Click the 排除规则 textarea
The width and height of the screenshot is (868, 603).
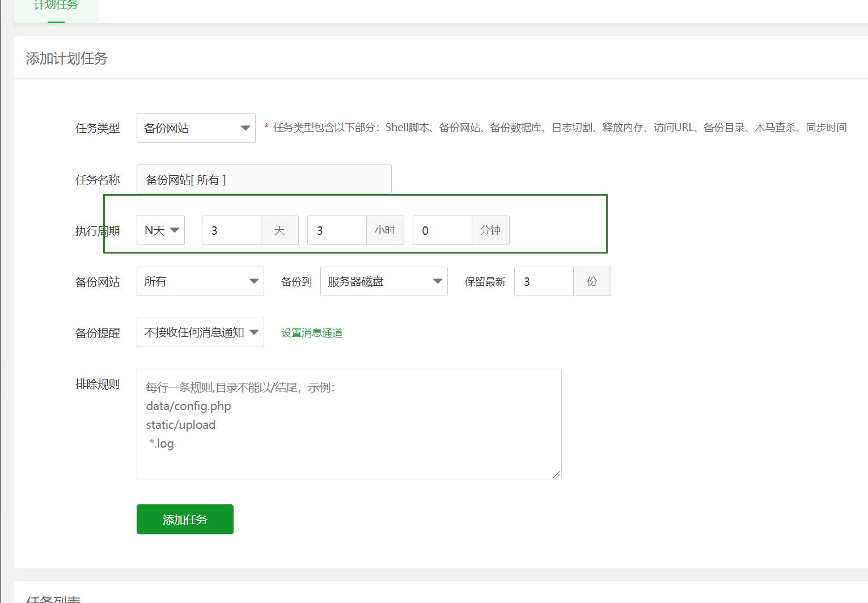[349, 424]
